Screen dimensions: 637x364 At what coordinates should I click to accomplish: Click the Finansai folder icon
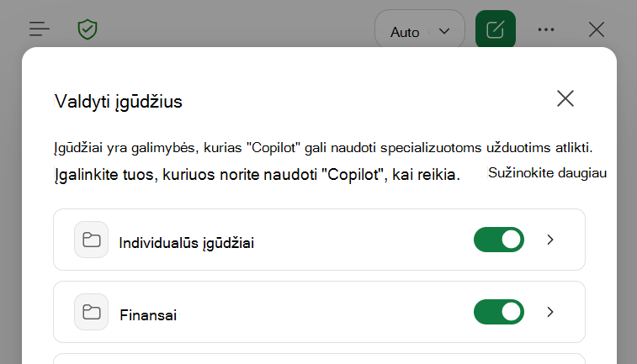pos(92,312)
